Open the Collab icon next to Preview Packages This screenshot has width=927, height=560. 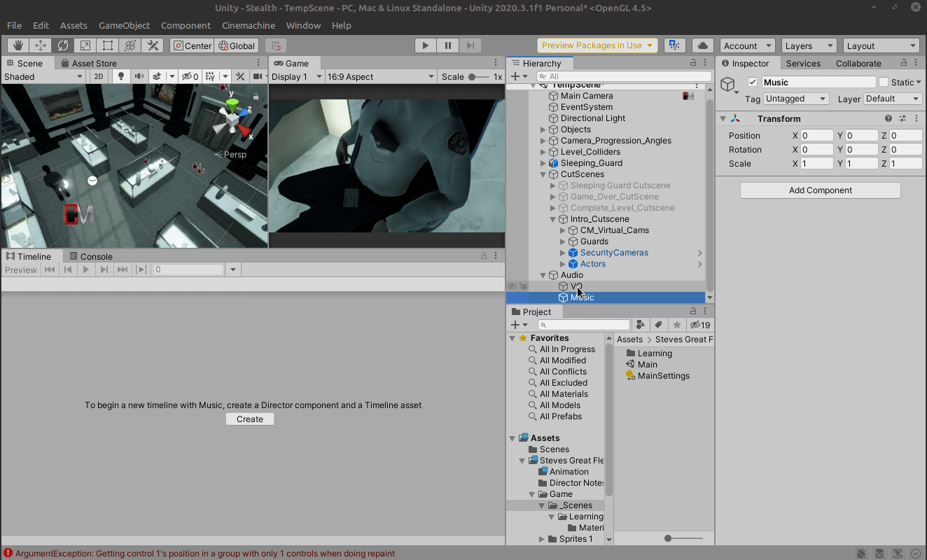point(674,45)
